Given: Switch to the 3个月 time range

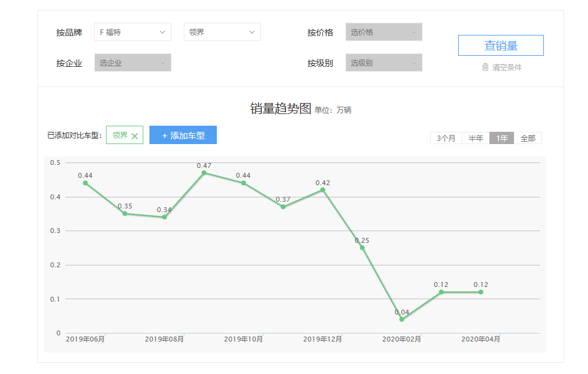Looking at the screenshot, I should click(446, 138).
